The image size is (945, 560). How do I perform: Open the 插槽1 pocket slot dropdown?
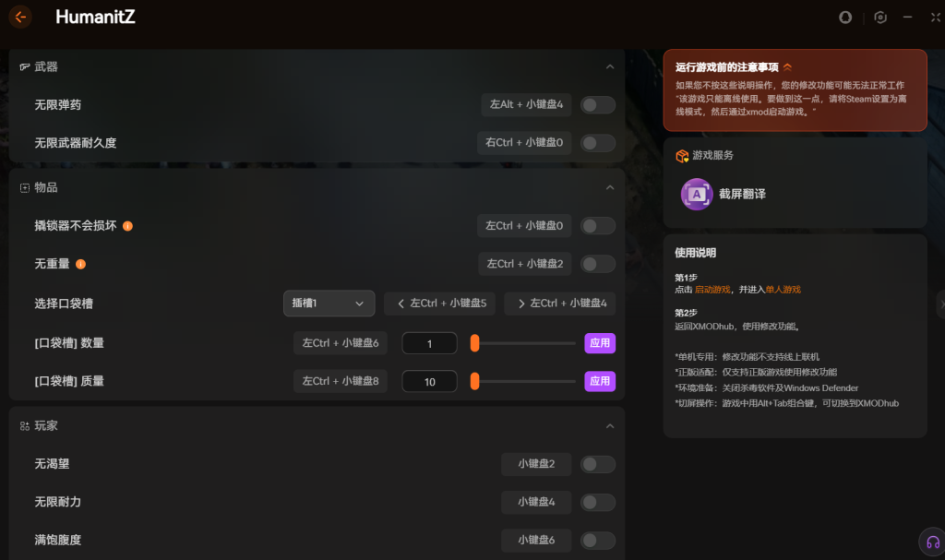[329, 304]
